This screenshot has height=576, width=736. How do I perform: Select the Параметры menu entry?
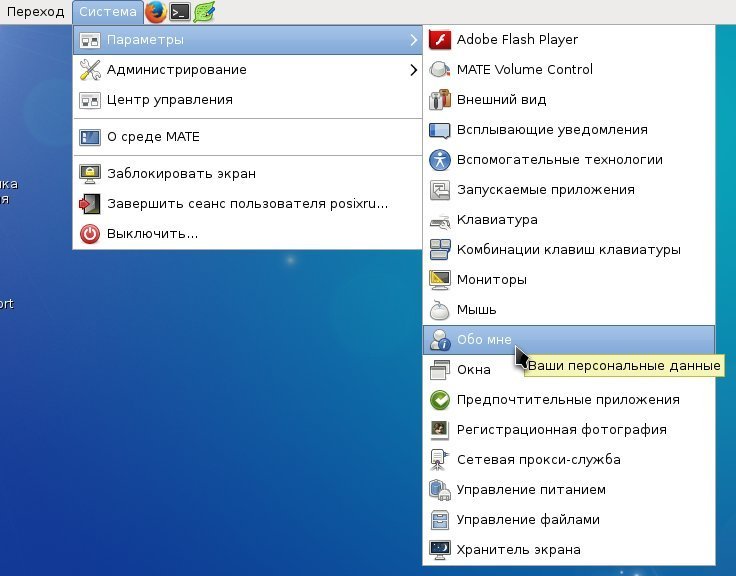[248, 40]
